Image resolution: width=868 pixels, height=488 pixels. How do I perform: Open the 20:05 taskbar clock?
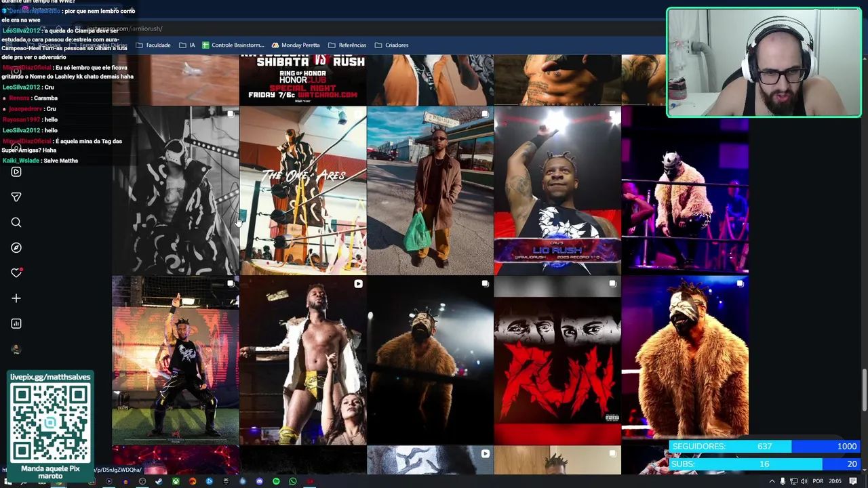pos(835,481)
